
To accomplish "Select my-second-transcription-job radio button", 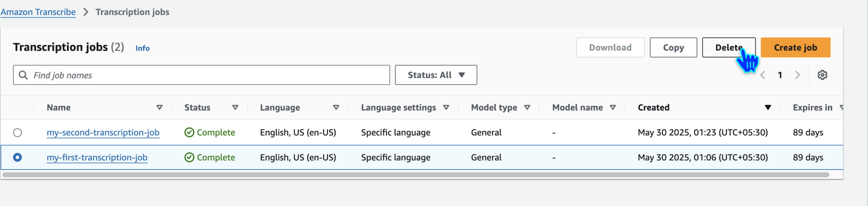I will click(x=17, y=133).
